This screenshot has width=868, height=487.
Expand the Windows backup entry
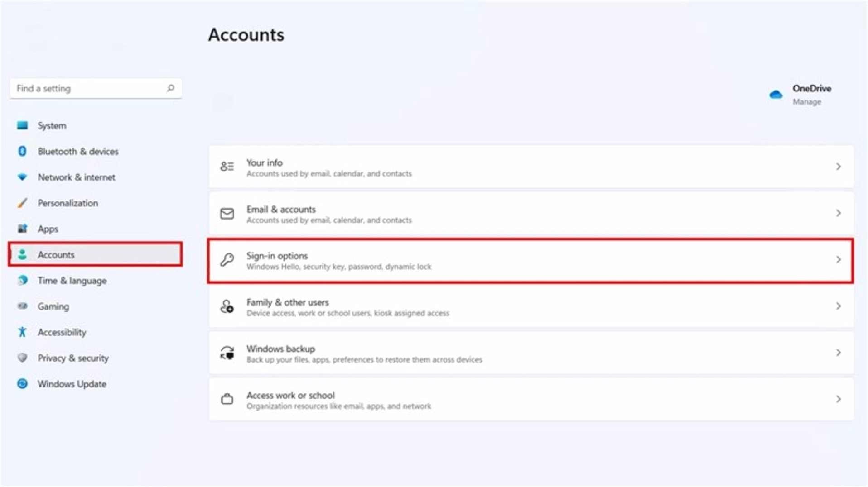click(838, 353)
